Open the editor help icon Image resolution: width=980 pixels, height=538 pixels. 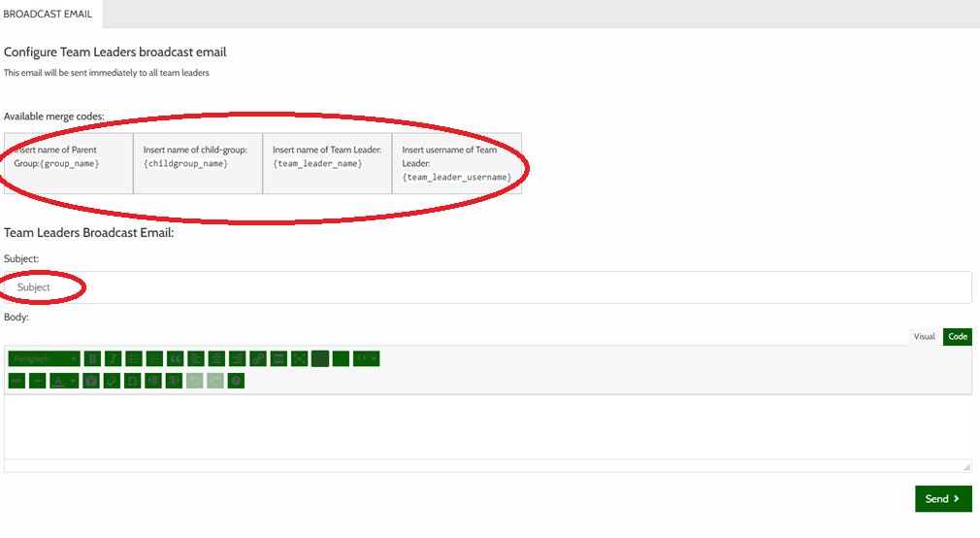[x=236, y=381]
